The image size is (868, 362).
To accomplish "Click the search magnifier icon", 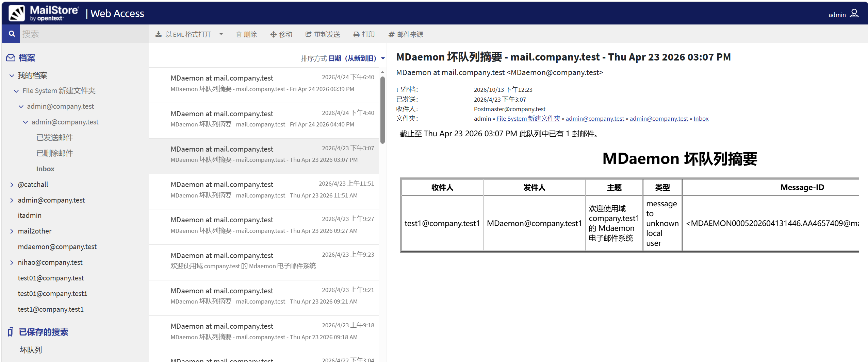I will click(x=12, y=34).
